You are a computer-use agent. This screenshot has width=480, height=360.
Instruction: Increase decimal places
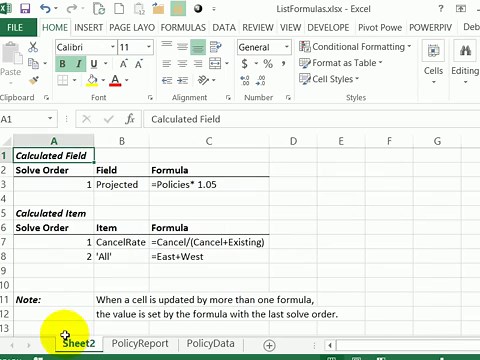coord(245,80)
